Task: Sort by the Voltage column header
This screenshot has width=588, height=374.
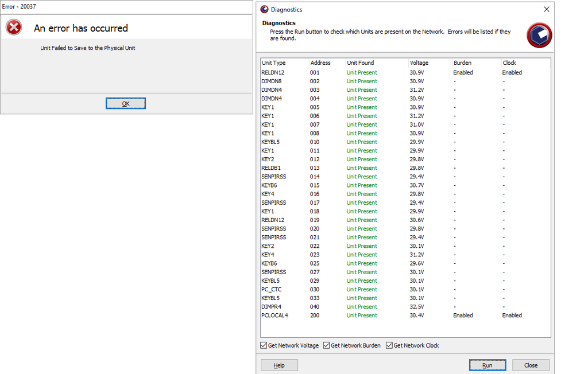Action: (430, 63)
